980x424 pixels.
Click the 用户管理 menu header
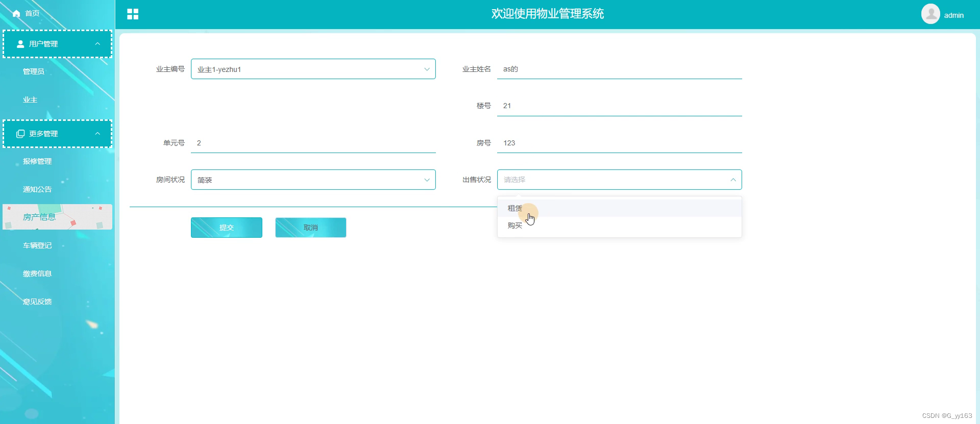(57, 44)
